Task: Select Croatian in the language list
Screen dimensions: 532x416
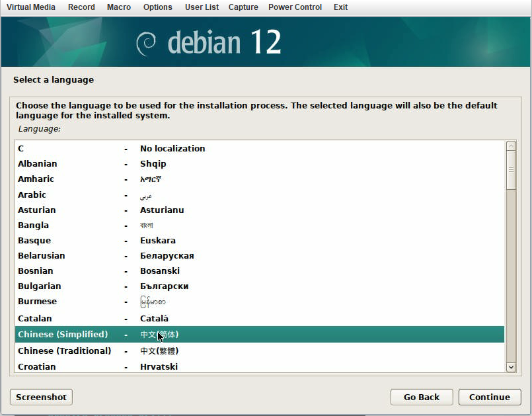Action: (260, 366)
